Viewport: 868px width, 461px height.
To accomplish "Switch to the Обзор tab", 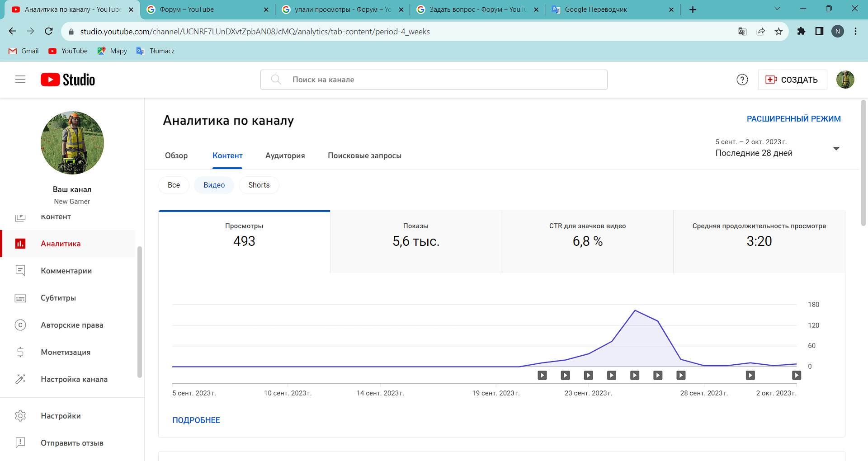I will [x=176, y=155].
